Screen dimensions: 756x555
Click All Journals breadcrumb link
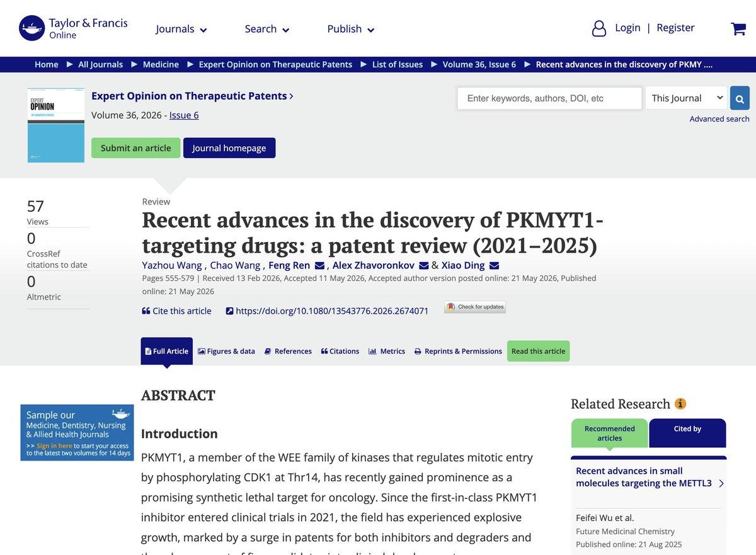(x=100, y=64)
